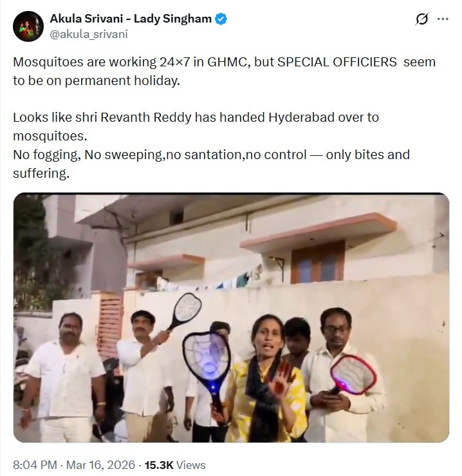Click the Revanth Reddy mention in text
462x476 pixels.
pyautogui.click(x=140, y=119)
